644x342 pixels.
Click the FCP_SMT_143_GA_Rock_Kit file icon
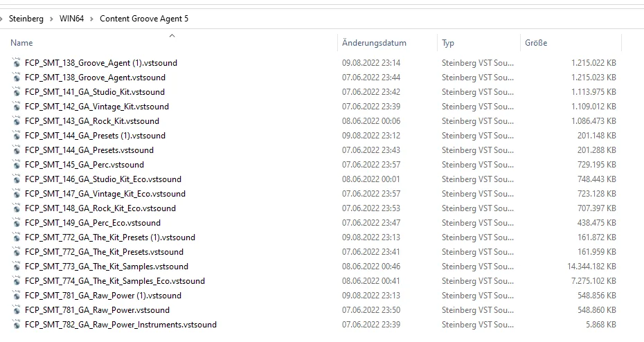tap(16, 121)
